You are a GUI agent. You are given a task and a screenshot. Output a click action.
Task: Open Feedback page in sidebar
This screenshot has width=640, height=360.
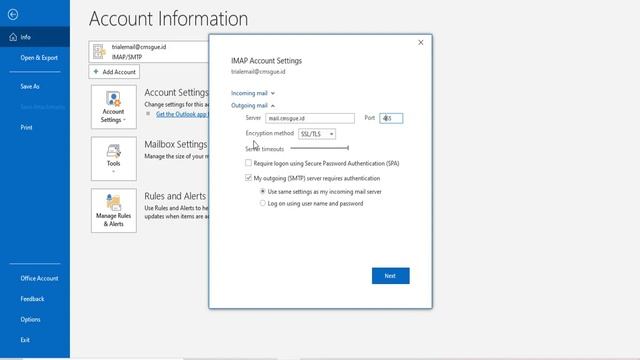[x=32, y=299]
